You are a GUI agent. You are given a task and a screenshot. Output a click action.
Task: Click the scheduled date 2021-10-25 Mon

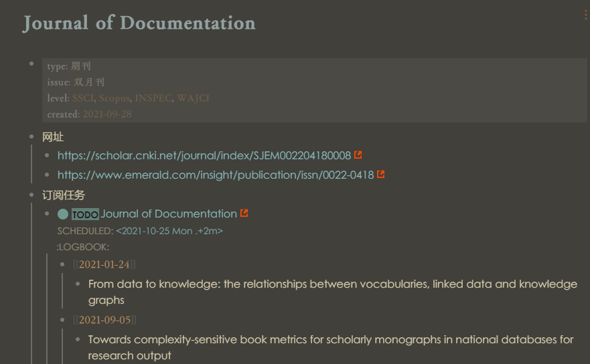169,231
